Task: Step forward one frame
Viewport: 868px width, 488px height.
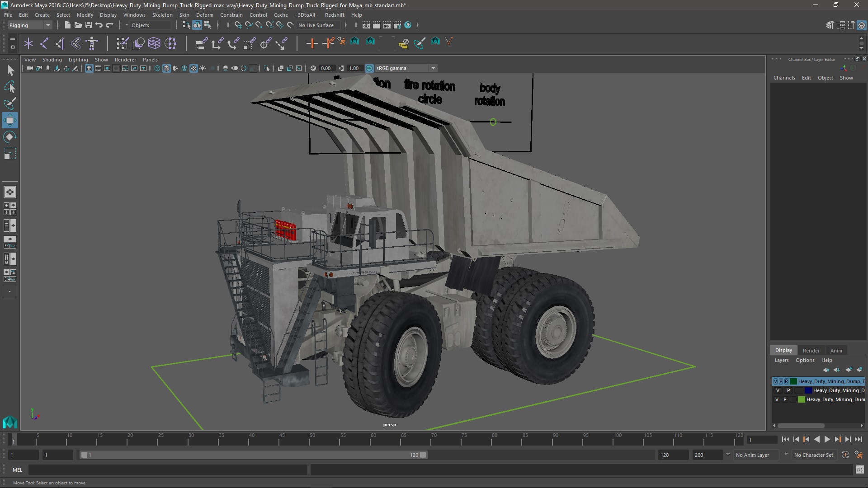Action: tap(848, 439)
